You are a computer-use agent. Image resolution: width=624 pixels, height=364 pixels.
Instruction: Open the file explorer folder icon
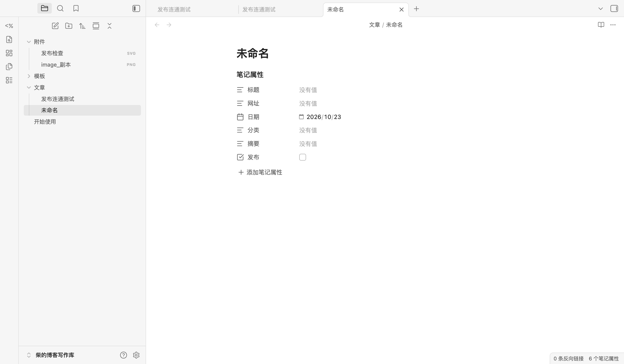pos(44,8)
